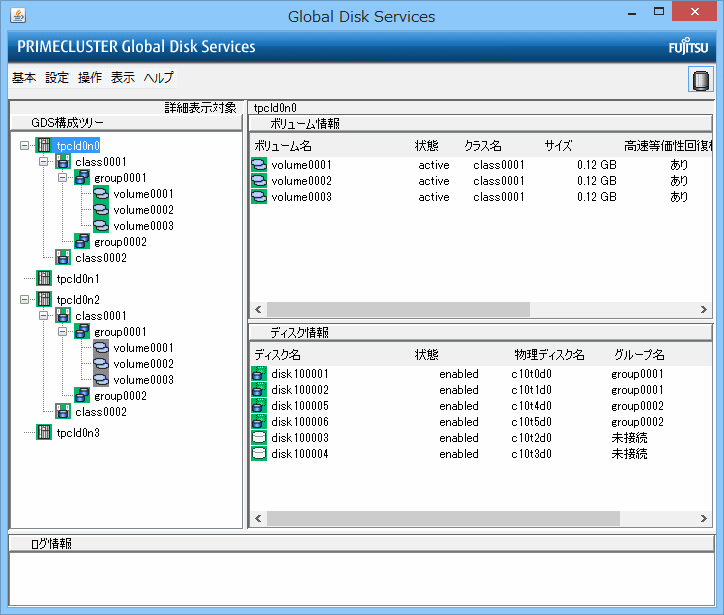
Task: Click gray volume0002 icon under tpcld0n2
Action: coord(101,363)
